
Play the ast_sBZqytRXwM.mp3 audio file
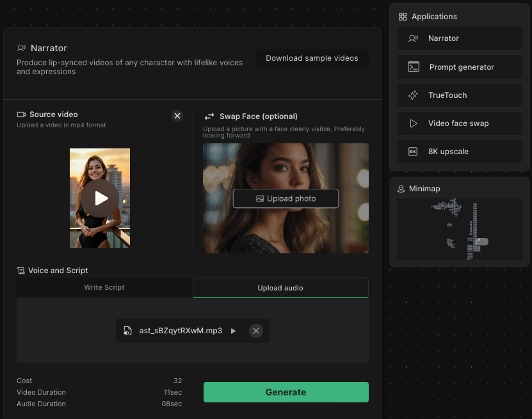pos(233,331)
